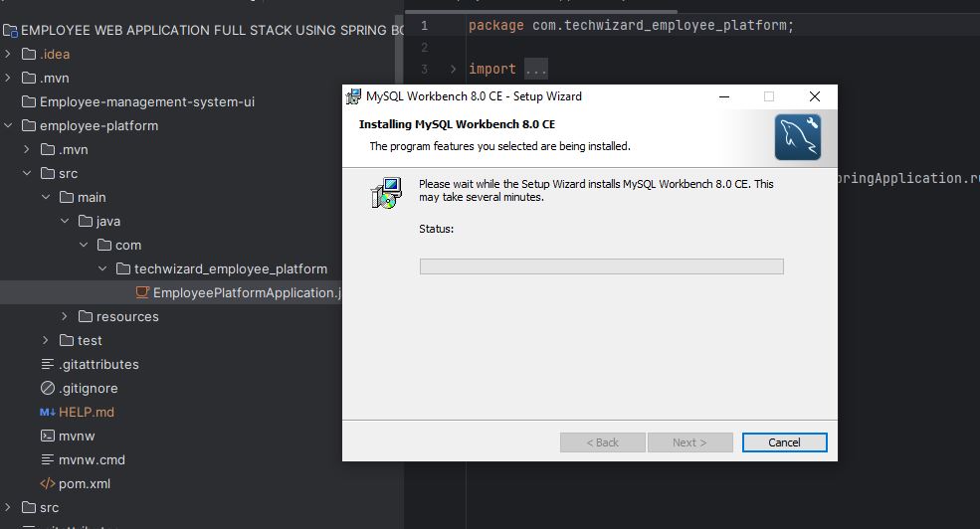980x529 pixels.
Task: Click the mvnw.cmd file icon
Action: 48,459
